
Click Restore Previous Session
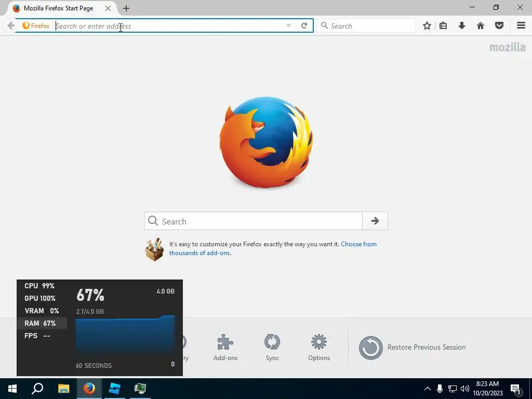[x=413, y=348]
